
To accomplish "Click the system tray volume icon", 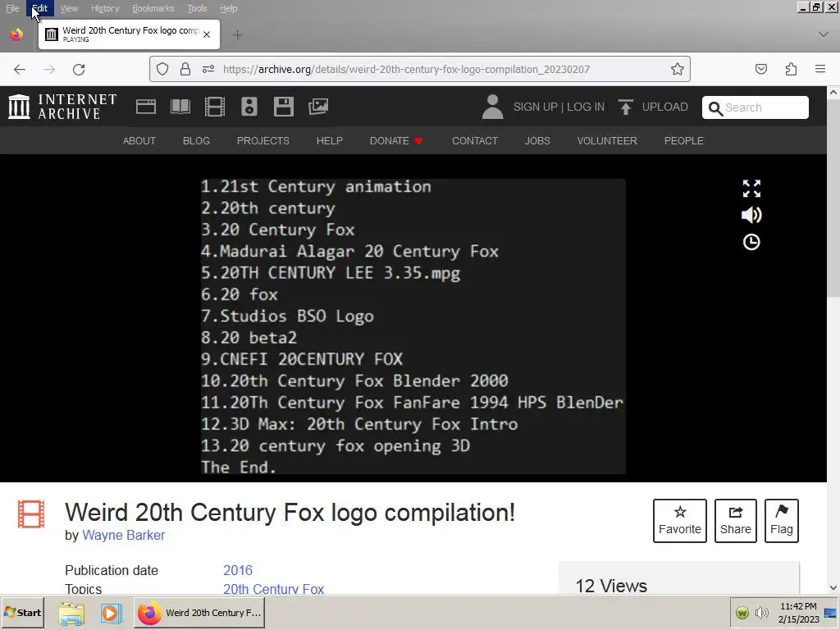I will [x=761, y=612].
